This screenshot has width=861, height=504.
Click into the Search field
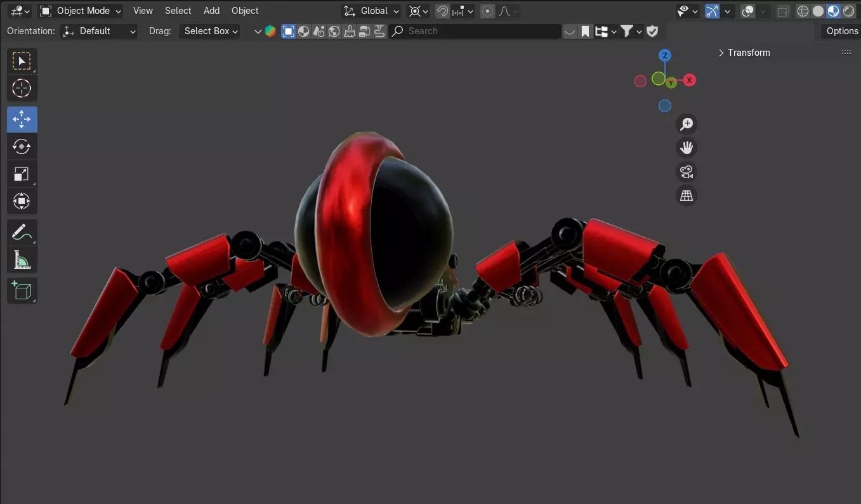(x=475, y=31)
